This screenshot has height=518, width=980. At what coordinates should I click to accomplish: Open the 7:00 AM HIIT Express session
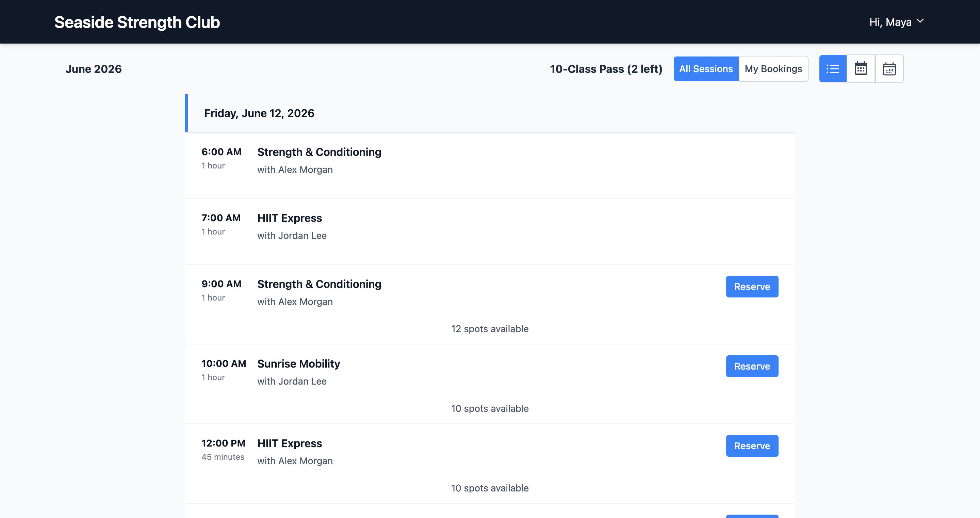490,231
